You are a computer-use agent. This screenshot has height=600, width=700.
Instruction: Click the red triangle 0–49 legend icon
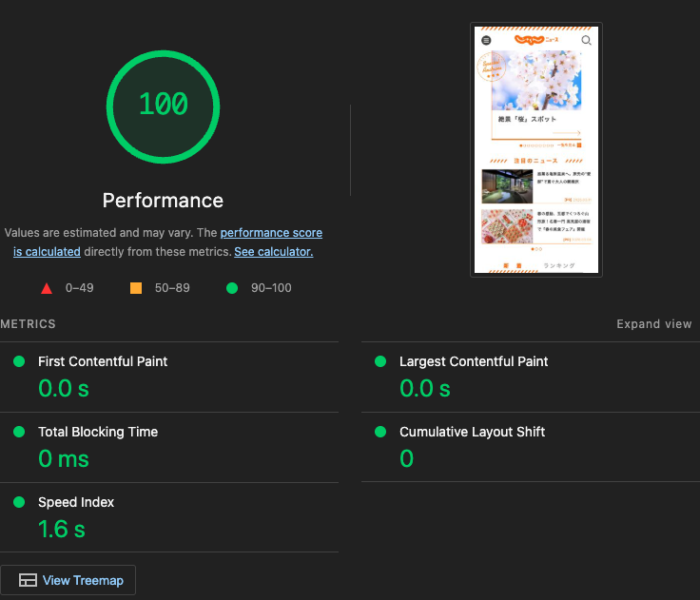click(x=46, y=288)
